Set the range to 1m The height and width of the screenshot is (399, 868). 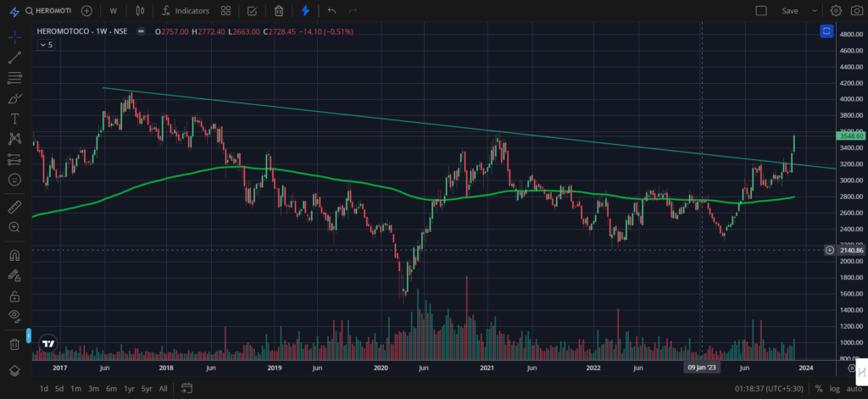(x=76, y=389)
